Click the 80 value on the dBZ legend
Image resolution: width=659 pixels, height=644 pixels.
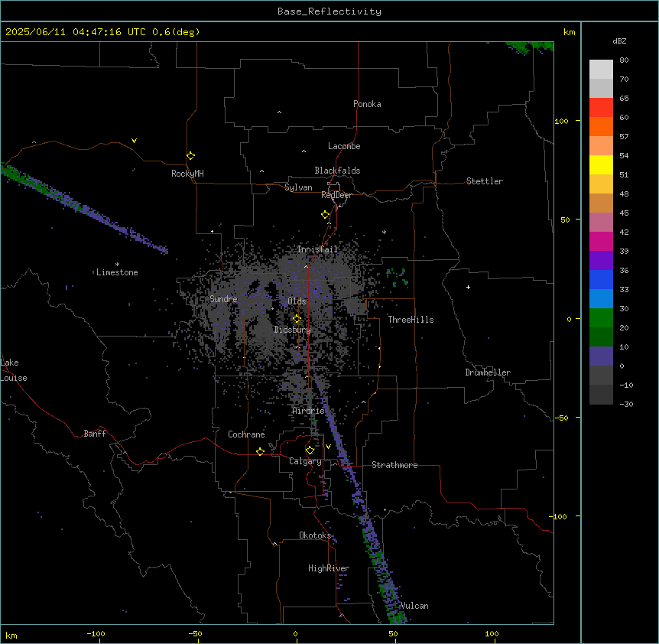click(624, 60)
